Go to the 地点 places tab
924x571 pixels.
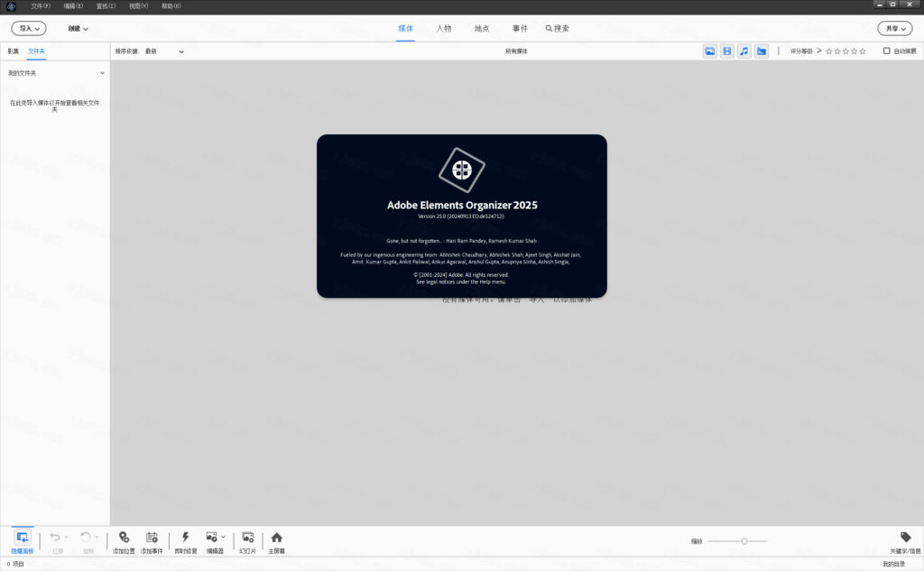click(x=482, y=28)
